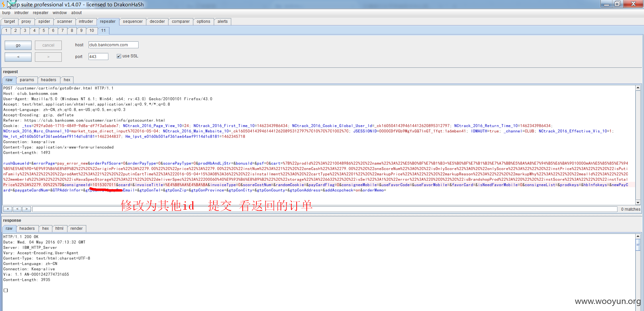Switch to the intruder tool tab
644x311 pixels.
pyautogui.click(x=86, y=21)
